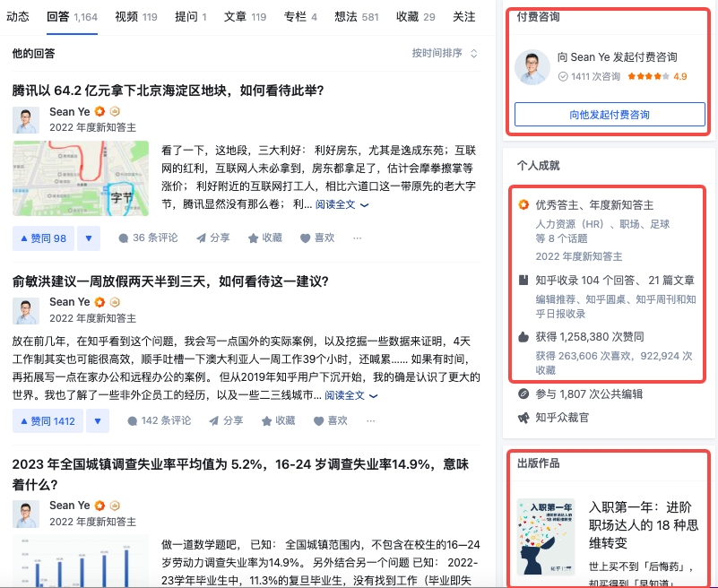Open the 动态 tab
This screenshot has height=588, width=718.
point(17,17)
